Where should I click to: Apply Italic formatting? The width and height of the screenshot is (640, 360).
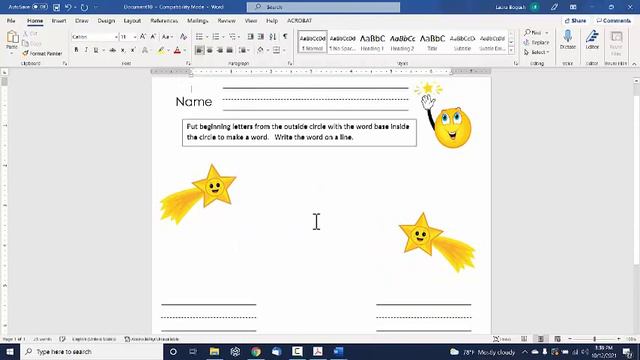pos(86,50)
